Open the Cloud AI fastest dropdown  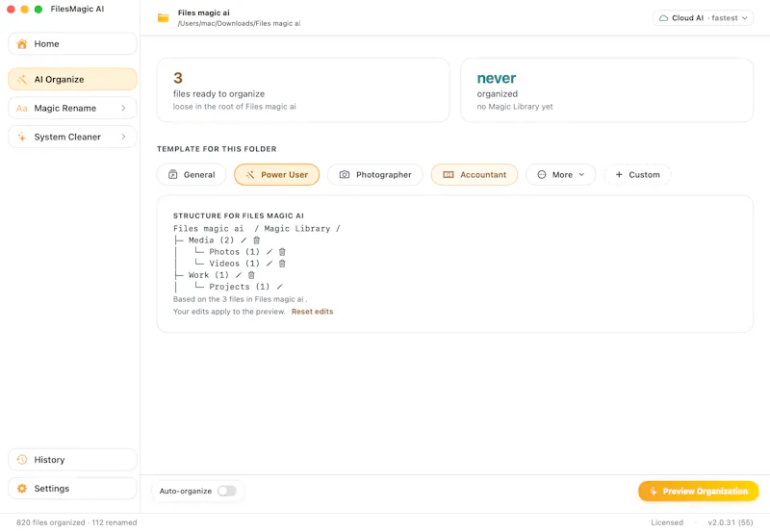pos(704,18)
